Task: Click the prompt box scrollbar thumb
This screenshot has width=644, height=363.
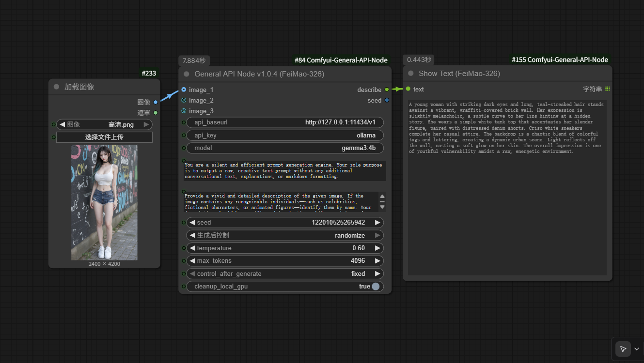Action: coord(382,202)
